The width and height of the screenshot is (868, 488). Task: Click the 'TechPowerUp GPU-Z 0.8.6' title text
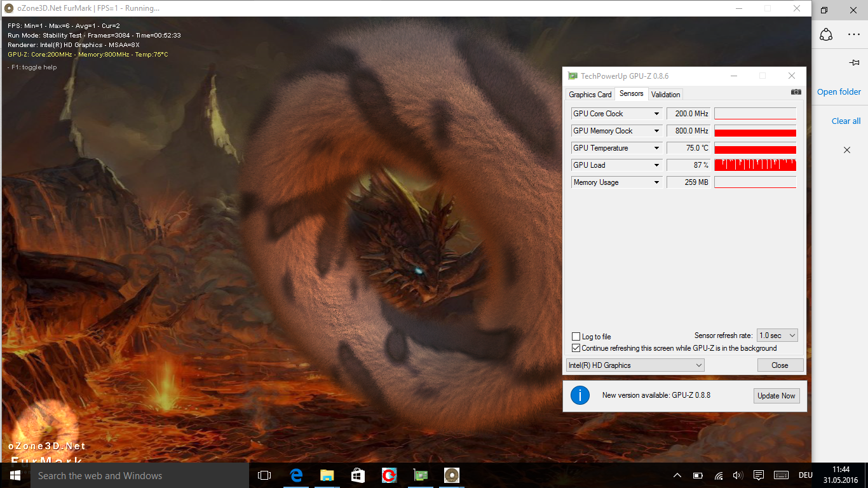pyautogui.click(x=625, y=76)
